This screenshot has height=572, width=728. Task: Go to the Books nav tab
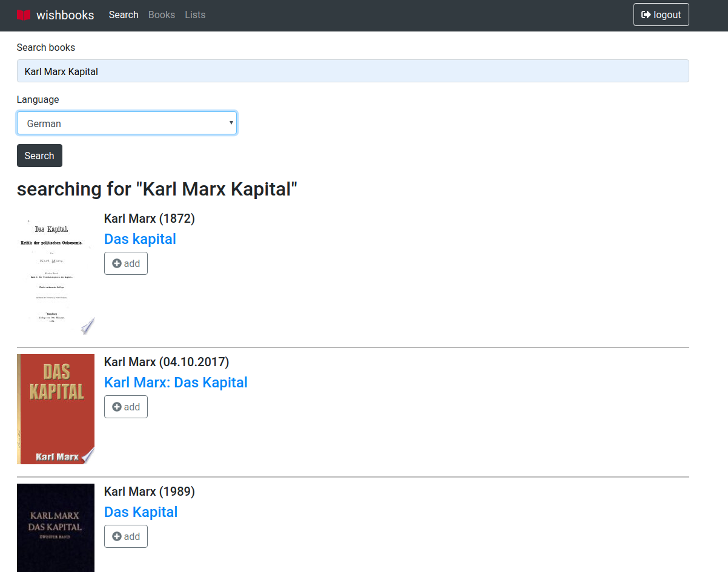coord(162,15)
